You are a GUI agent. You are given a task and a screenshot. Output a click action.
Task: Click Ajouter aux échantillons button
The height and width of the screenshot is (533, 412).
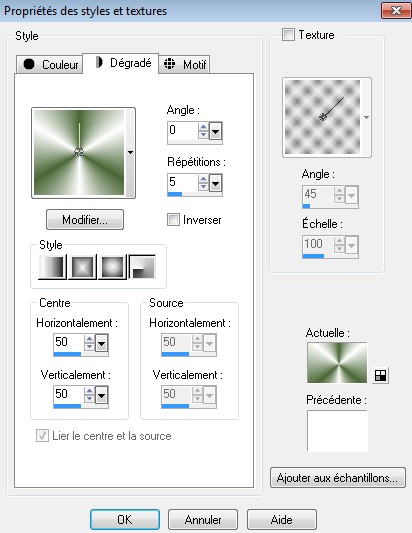pyautogui.click(x=338, y=478)
